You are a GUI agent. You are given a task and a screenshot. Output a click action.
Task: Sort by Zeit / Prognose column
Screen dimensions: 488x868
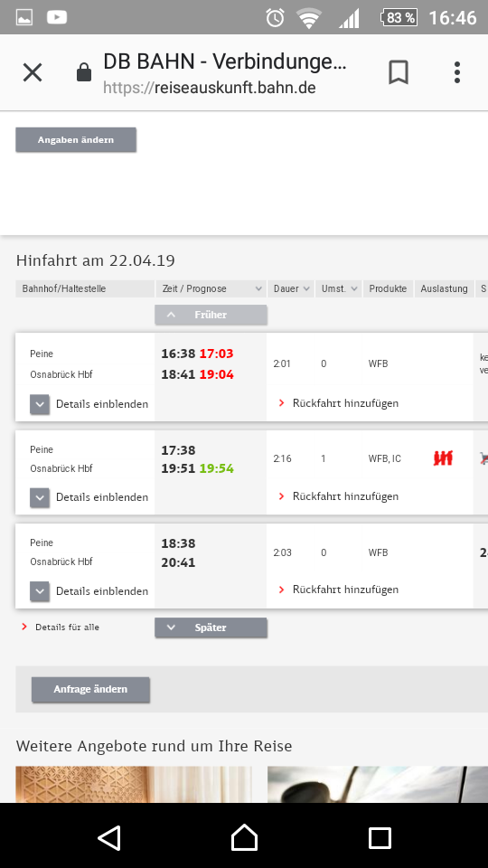pos(211,288)
